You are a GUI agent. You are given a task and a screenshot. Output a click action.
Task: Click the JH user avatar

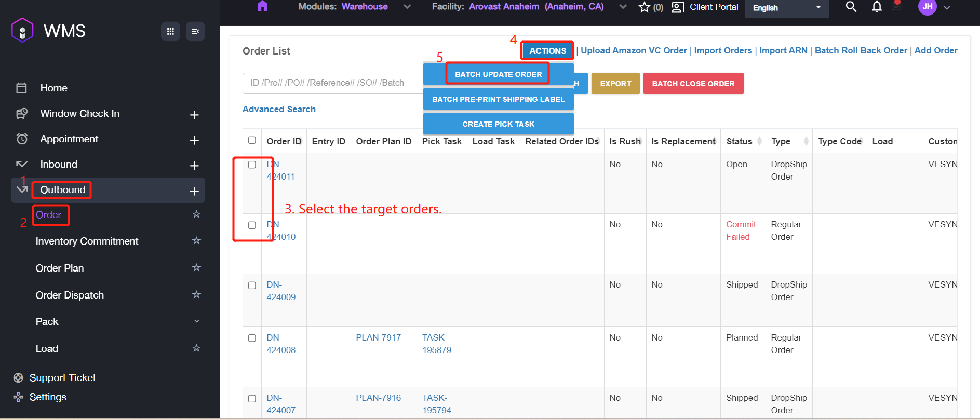click(x=927, y=7)
